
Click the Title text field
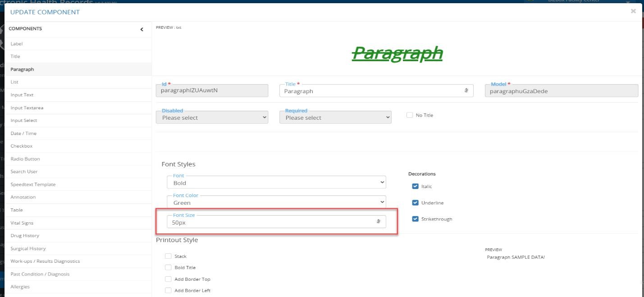(x=370, y=91)
